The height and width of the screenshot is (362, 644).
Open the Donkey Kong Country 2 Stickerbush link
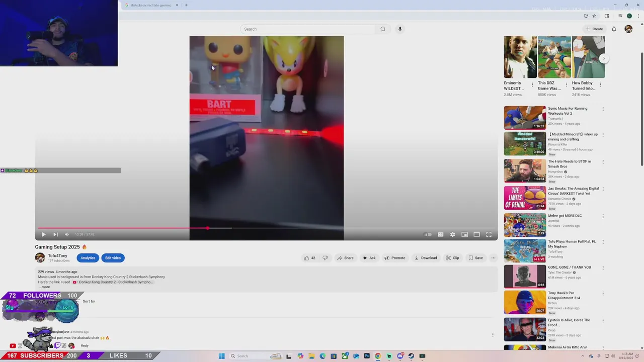point(113,282)
